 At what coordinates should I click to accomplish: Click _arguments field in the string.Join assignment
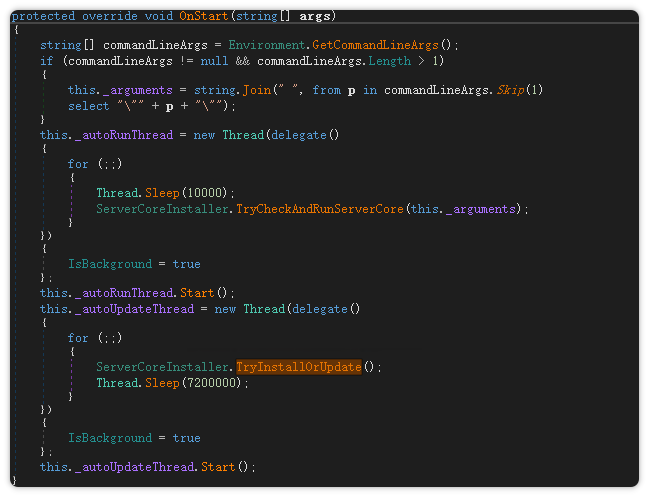click(136, 90)
